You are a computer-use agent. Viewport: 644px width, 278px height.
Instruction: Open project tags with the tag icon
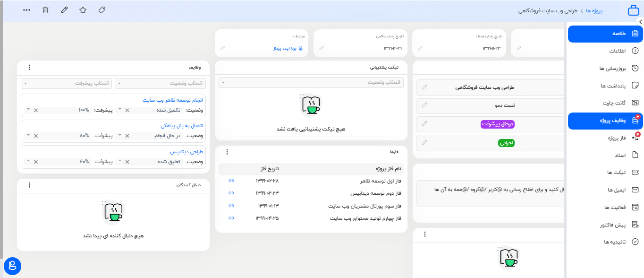pyautogui.click(x=102, y=9)
